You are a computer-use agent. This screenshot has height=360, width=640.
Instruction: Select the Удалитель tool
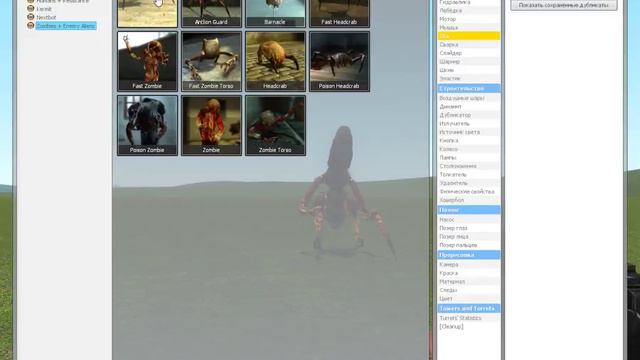(x=469, y=183)
